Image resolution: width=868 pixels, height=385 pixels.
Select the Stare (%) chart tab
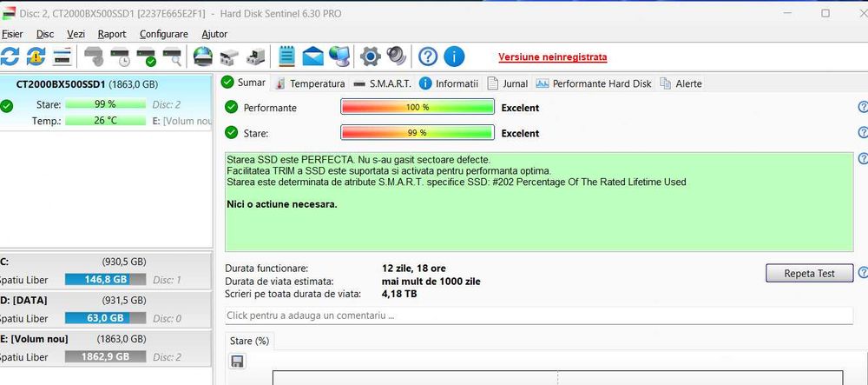click(x=250, y=341)
